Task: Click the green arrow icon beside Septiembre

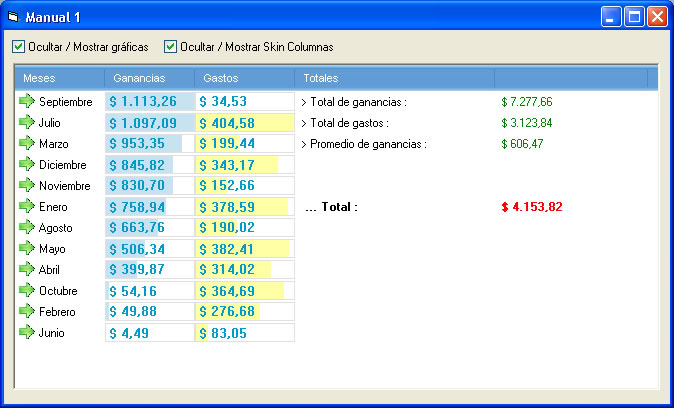Action: click(27, 101)
